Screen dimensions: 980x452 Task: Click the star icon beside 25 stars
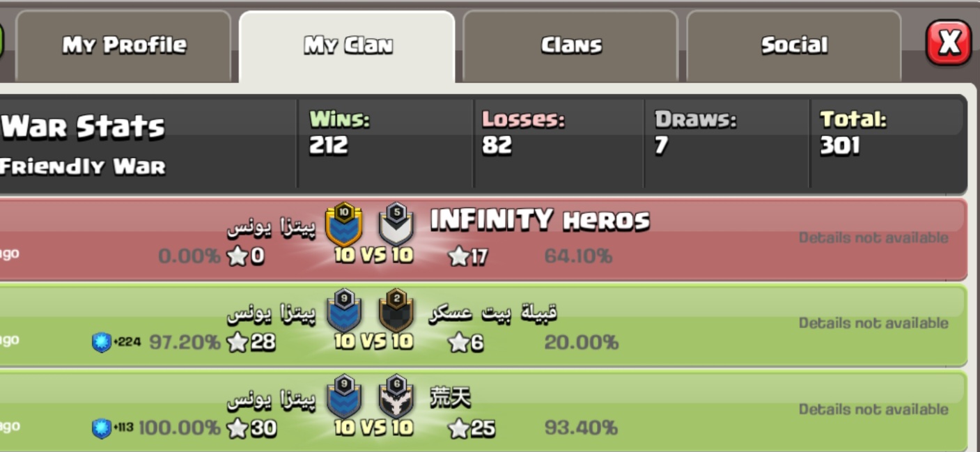[458, 429]
